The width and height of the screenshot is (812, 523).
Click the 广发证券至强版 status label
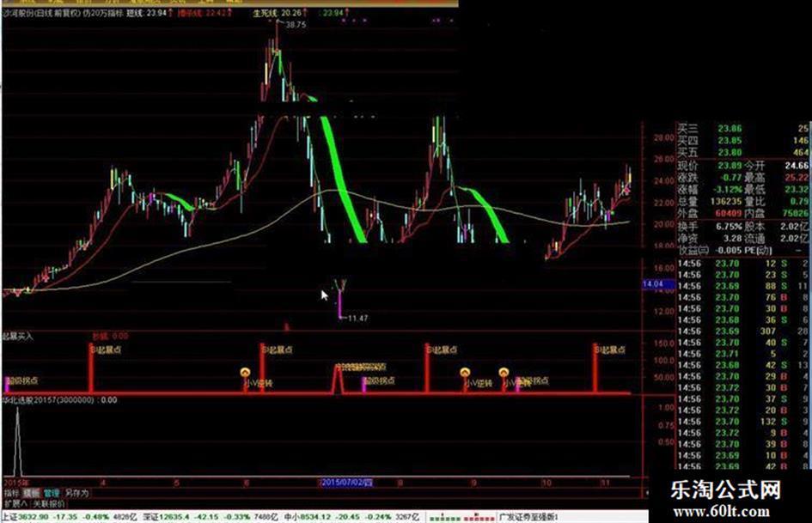click(528, 517)
